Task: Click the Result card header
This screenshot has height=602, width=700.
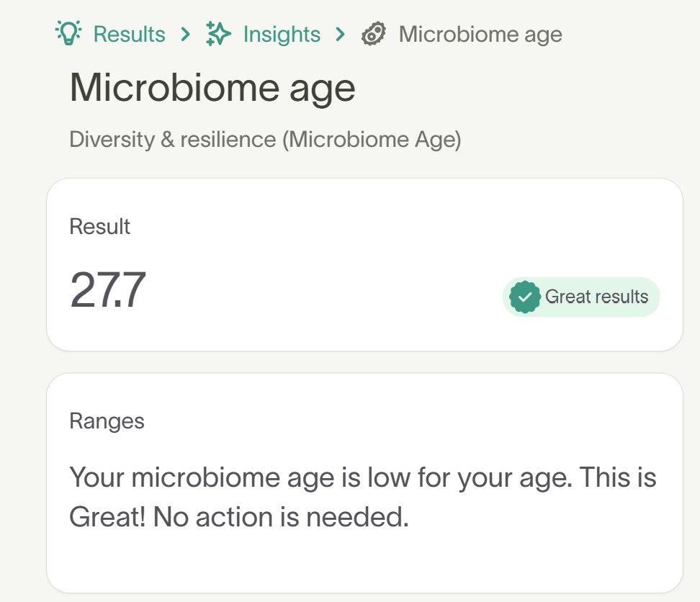Action: coord(99,226)
